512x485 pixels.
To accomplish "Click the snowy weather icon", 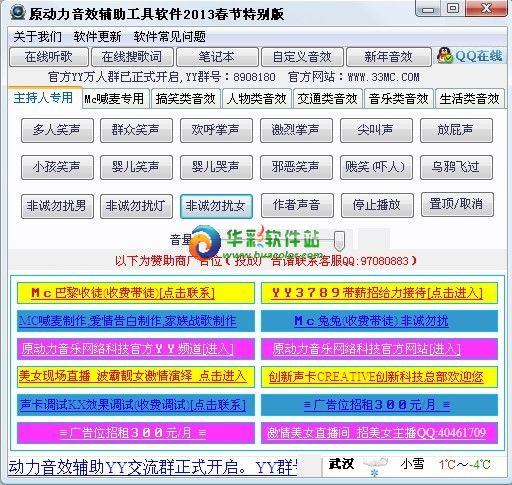I will point(375,466).
